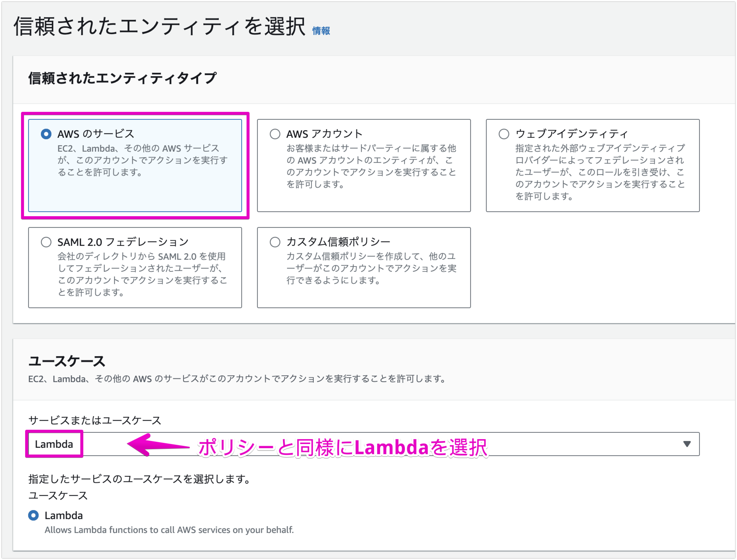Click the AWS のサービス card description text
This screenshot has width=737, height=560.
tap(142, 160)
